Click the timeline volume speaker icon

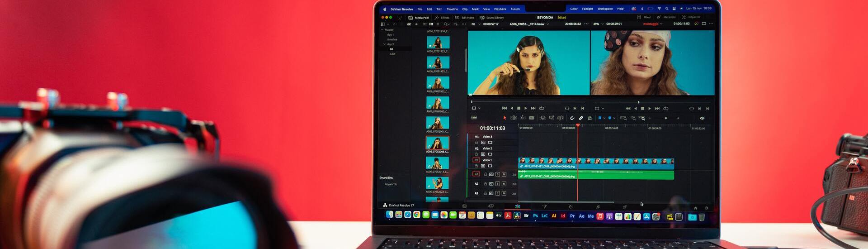pos(702,118)
